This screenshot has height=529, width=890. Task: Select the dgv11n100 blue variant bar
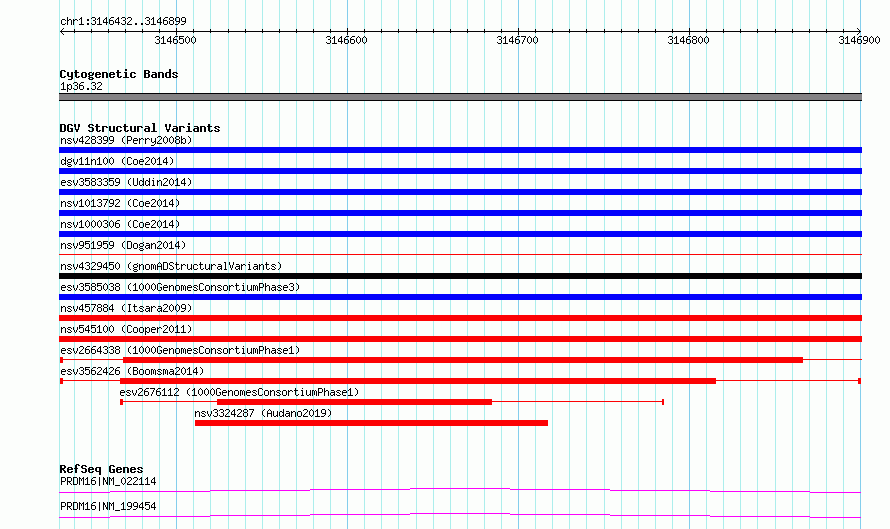(460, 171)
